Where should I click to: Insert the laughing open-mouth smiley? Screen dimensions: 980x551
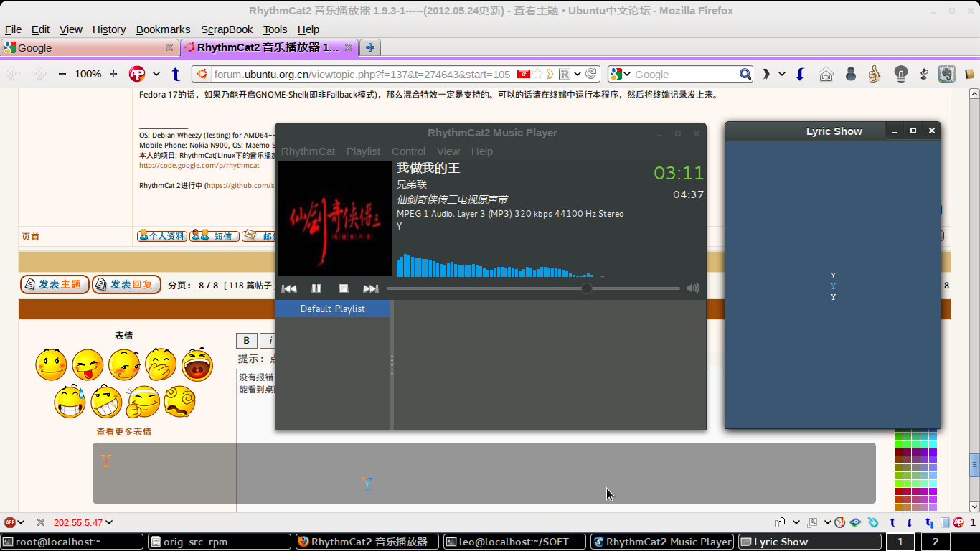click(x=197, y=364)
